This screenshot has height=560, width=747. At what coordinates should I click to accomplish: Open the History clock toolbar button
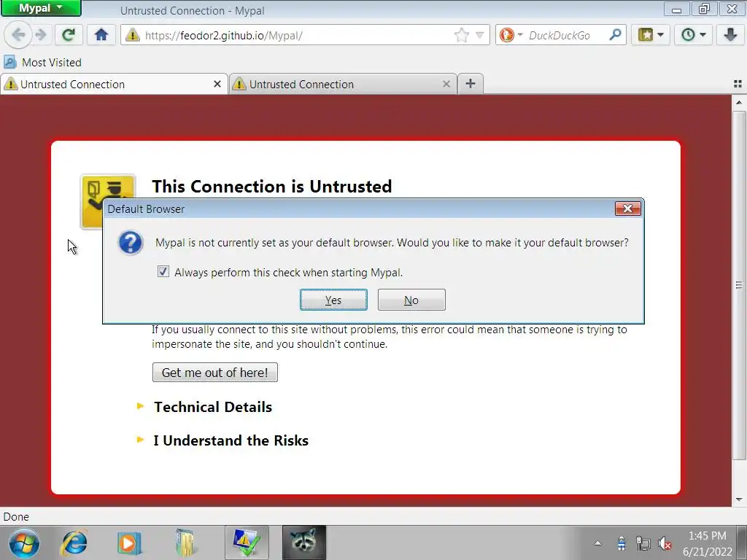tap(693, 35)
